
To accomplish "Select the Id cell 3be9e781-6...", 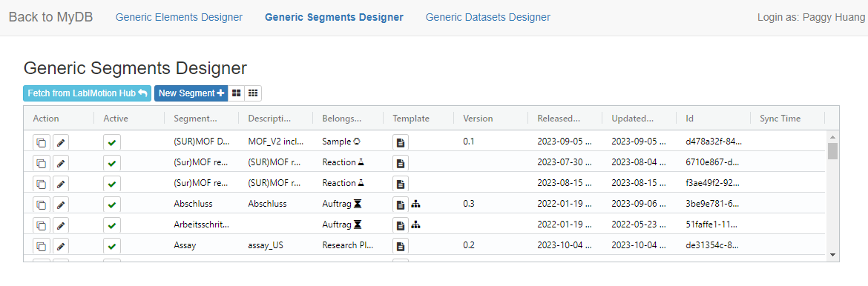I will pos(712,204).
